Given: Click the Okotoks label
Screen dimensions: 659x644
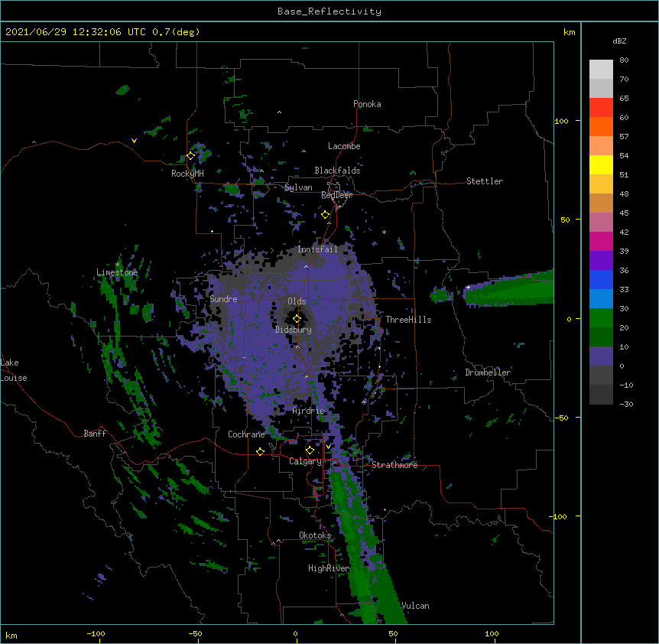Looking at the screenshot, I should pyautogui.click(x=315, y=535).
